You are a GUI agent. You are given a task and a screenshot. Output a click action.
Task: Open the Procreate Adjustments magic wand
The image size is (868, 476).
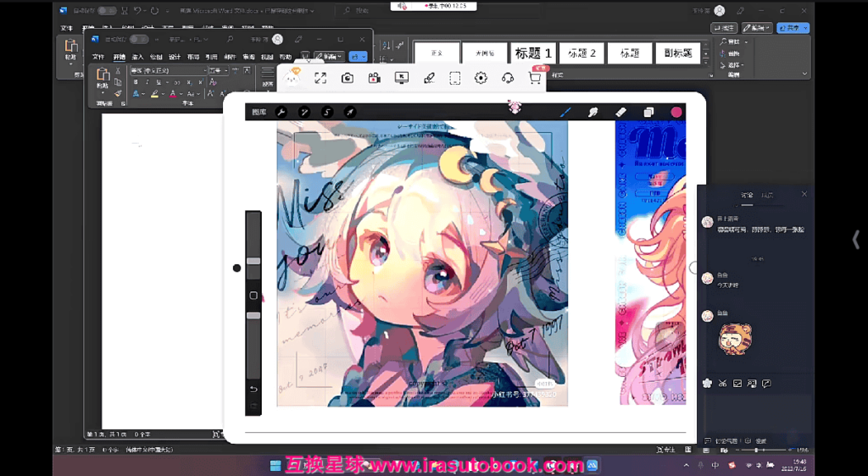point(304,113)
